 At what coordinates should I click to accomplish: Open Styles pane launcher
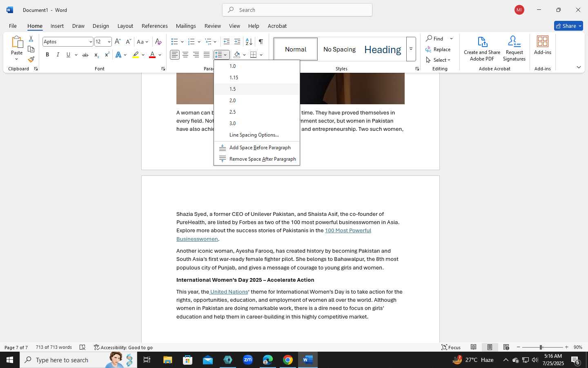click(x=417, y=69)
